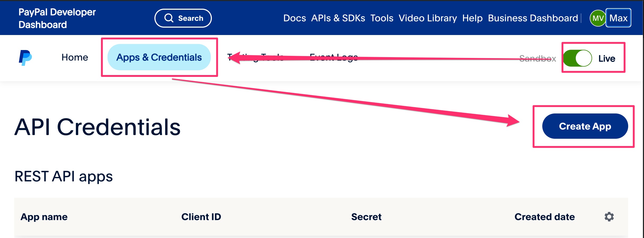The image size is (644, 238).
Task: Open the Max account menu
Action: (x=618, y=18)
